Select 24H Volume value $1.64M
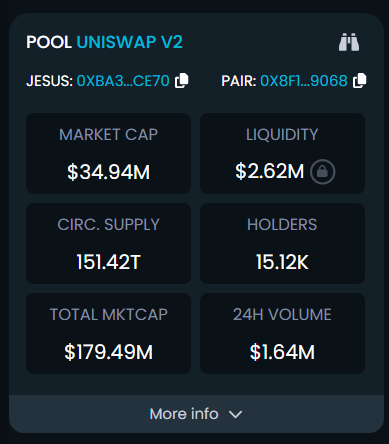389x444 pixels. [x=282, y=352]
